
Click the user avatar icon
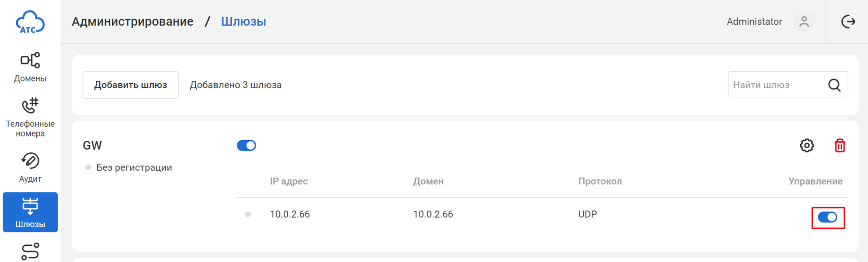point(804,22)
